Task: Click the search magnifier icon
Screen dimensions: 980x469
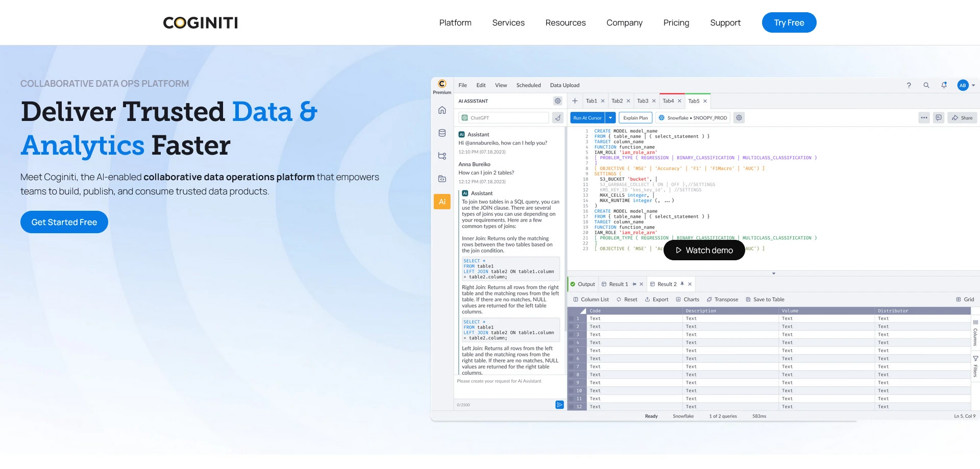Action: tap(926, 85)
